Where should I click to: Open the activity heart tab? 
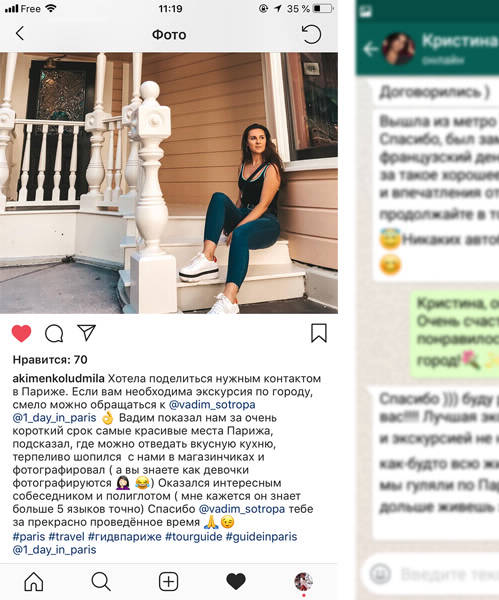(236, 582)
